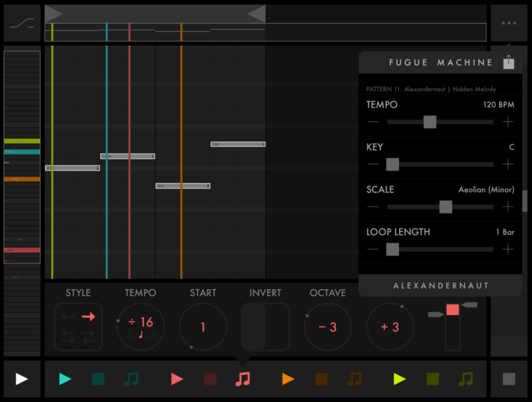The image size is (532, 402).
Task: Stop the yellow-green playhead voice
Action: [x=432, y=379]
